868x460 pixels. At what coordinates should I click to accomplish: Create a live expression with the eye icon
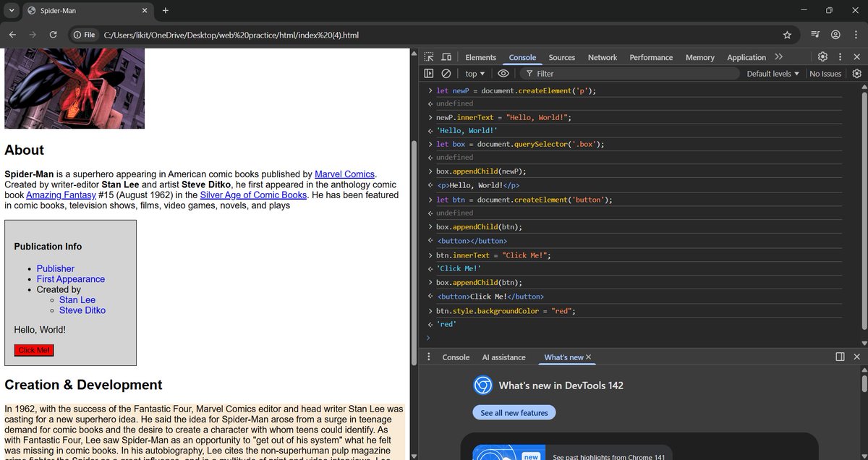pyautogui.click(x=503, y=73)
